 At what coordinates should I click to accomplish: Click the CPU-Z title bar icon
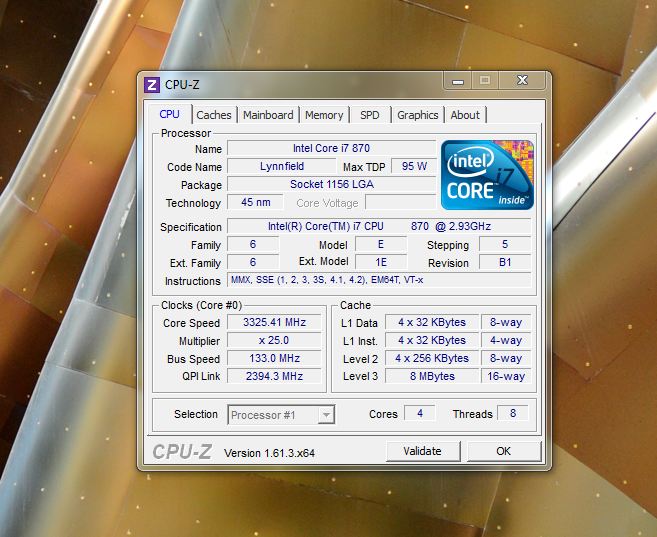pos(152,85)
